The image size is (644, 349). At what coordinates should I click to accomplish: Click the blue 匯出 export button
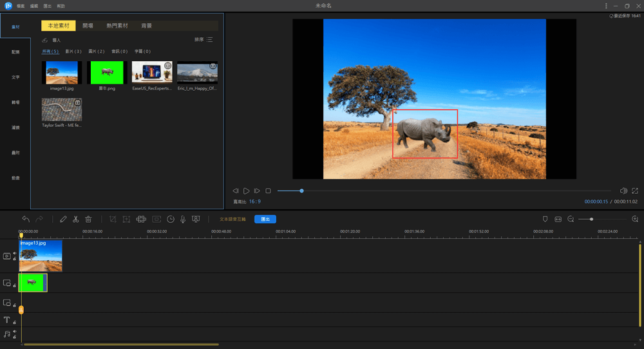click(265, 219)
